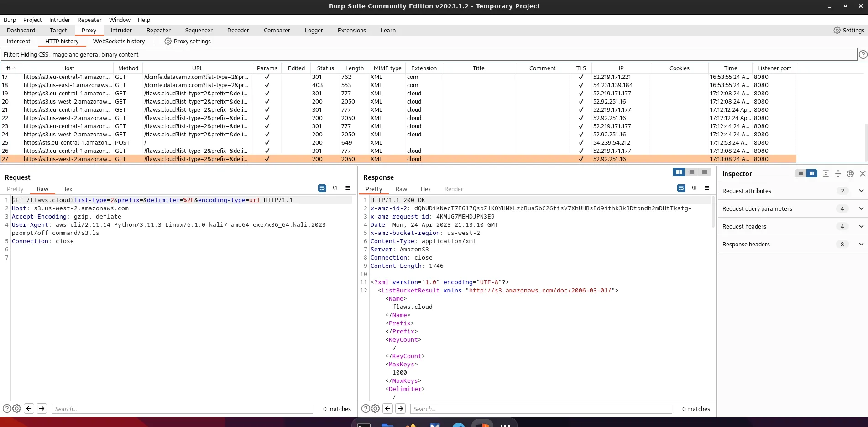
Task: Open response search help icon
Action: pyautogui.click(x=366, y=409)
